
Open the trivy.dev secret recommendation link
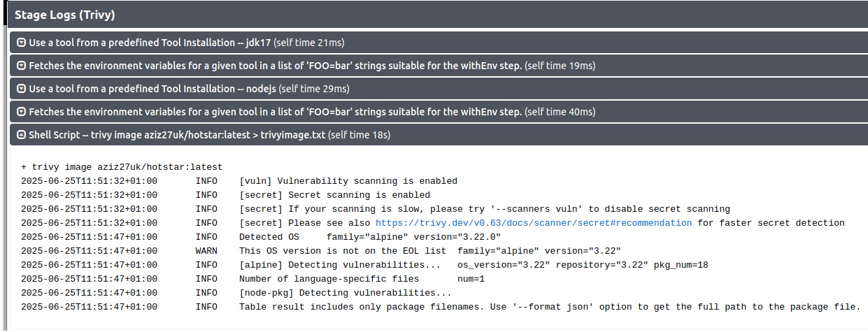point(534,223)
